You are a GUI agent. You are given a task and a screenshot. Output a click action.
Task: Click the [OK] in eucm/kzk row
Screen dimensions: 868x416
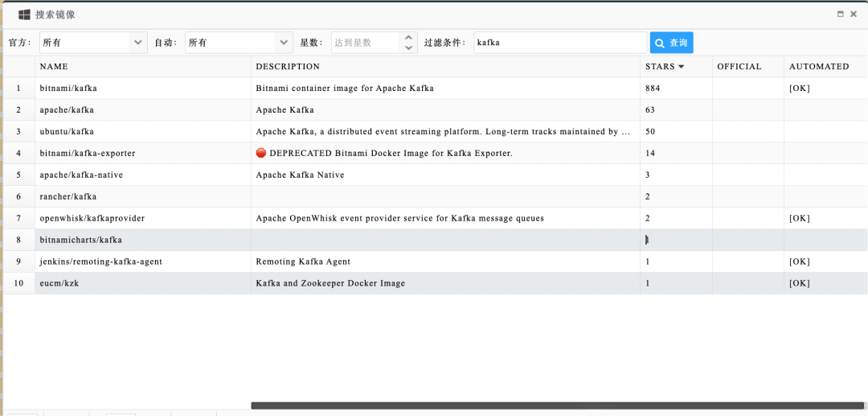coord(800,283)
